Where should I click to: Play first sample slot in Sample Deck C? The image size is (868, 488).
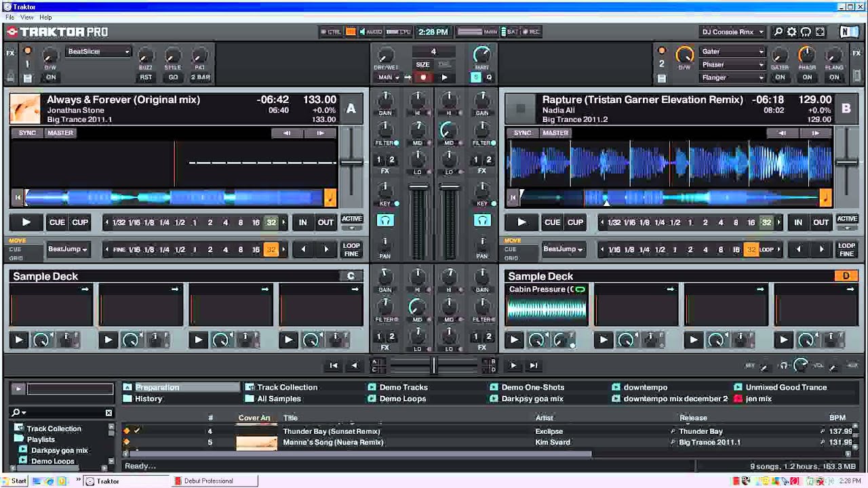18,340
